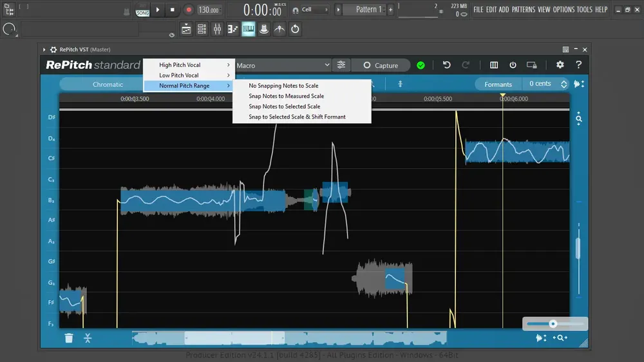Open RePitch settings gear
The image size is (644, 362).
[560, 65]
